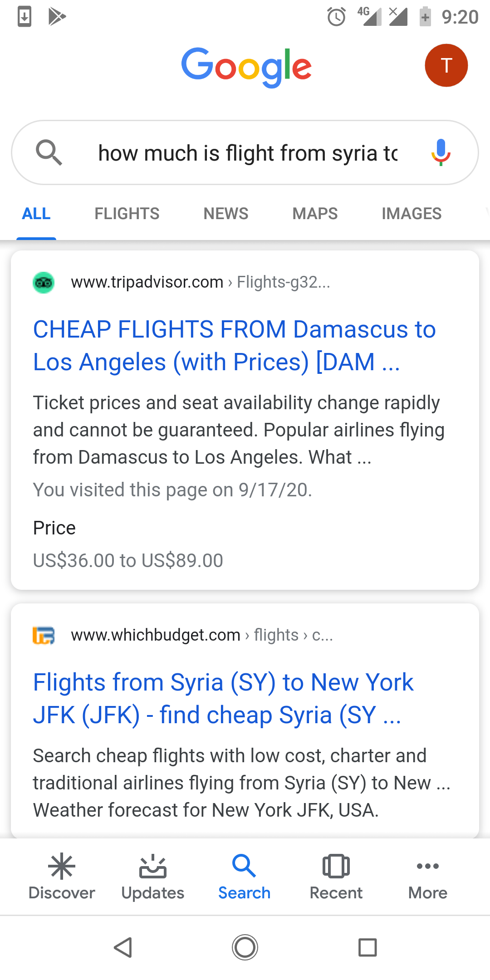Tap the TripAdvisor site favicon
The image size is (490, 980).
[x=44, y=283]
